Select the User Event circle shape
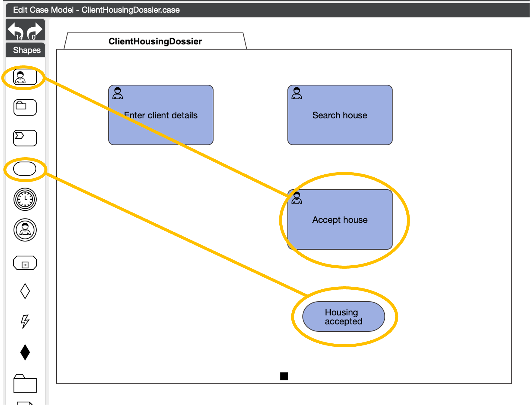Image resolution: width=532 pixels, height=407 pixels. tap(25, 230)
